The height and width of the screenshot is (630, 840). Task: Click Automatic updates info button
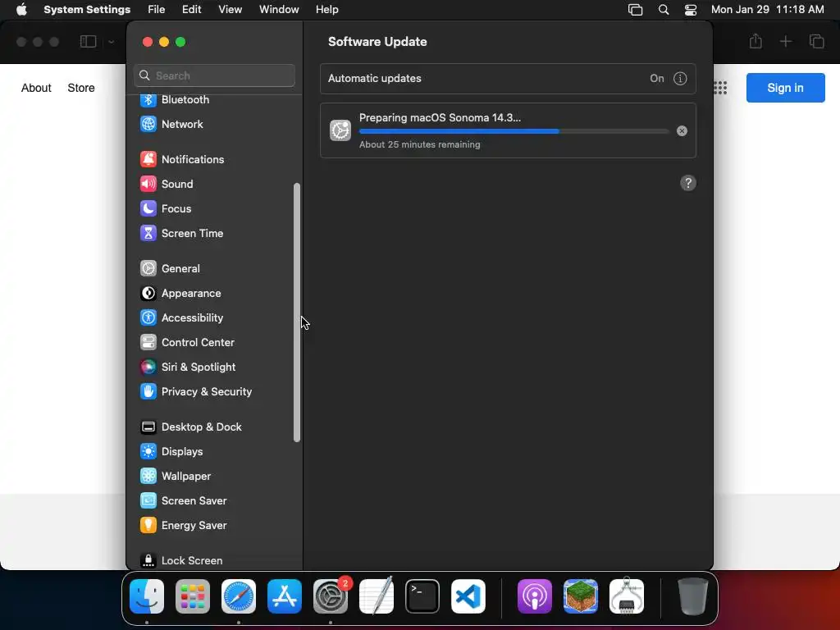coord(680,79)
